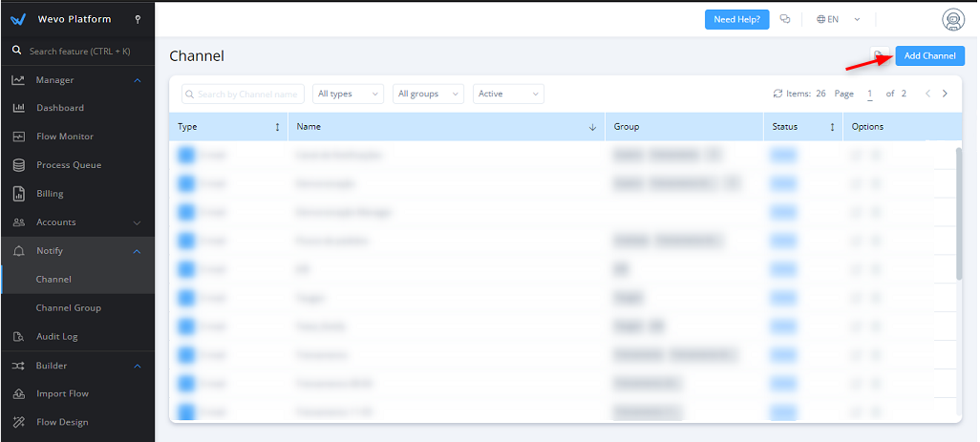Image resolution: width=980 pixels, height=442 pixels.
Task: Click the Dashboard bar chart icon
Action: click(19, 108)
